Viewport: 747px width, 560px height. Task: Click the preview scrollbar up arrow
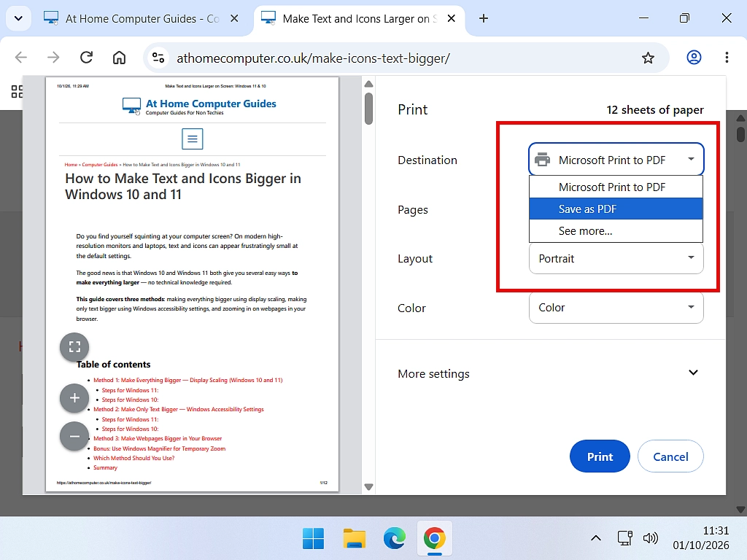[368, 85]
